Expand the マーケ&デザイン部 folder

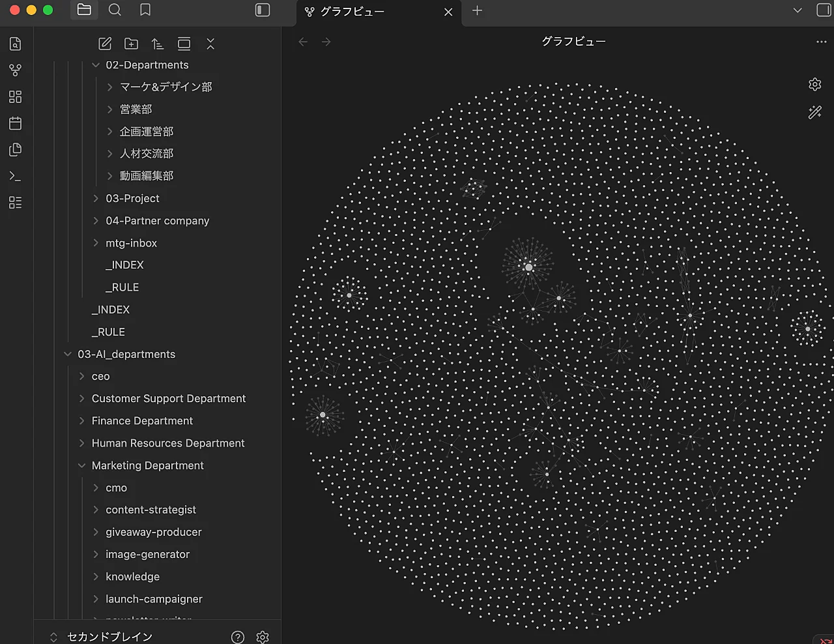pyautogui.click(x=110, y=87)
